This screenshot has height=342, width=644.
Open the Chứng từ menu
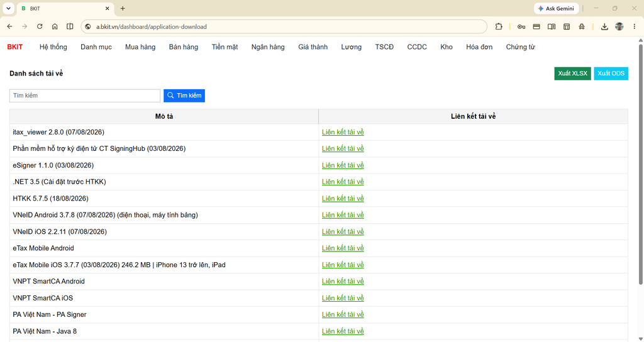pos(520,47)
